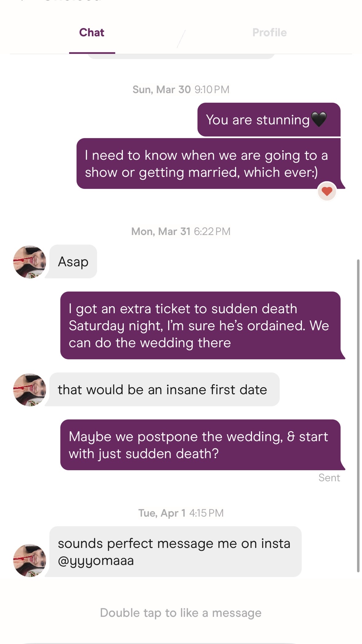
Task: Open avatar next to "Asap" message
Action: [x=30, y=262]
